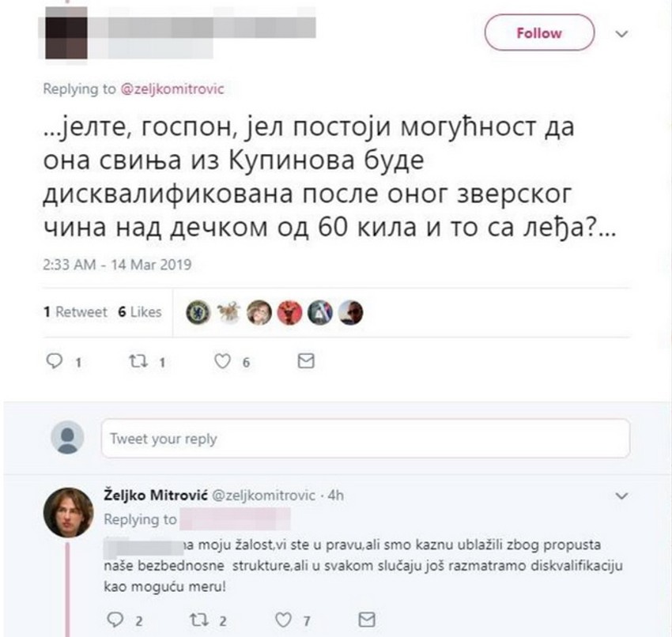Like the main tweet with heart icon
Image resolution: width=672 pixels, height=637 pixels.
tap(224, 362)
